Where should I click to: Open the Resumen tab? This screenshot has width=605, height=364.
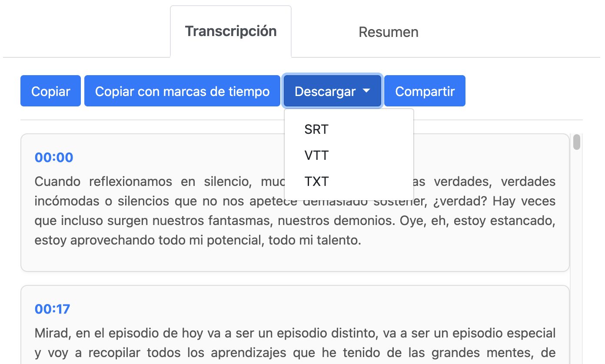[x=389, y=32]
